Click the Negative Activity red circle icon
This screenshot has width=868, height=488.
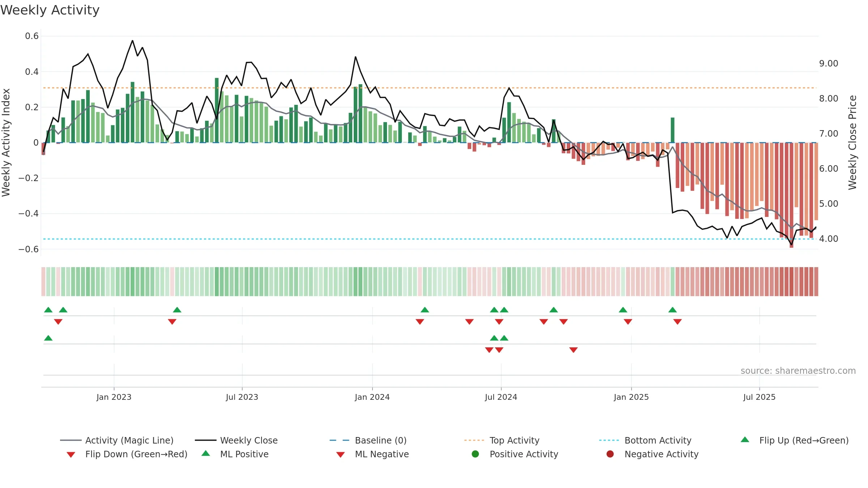[x=610, y=454]
